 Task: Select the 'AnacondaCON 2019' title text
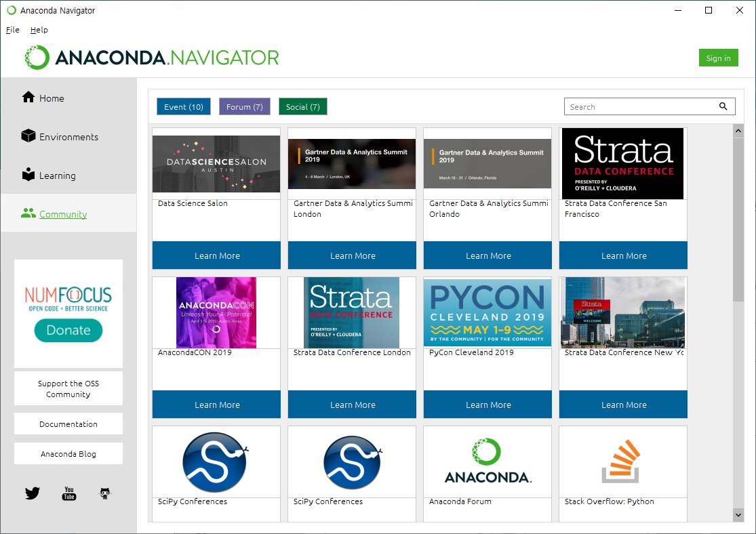195,352
